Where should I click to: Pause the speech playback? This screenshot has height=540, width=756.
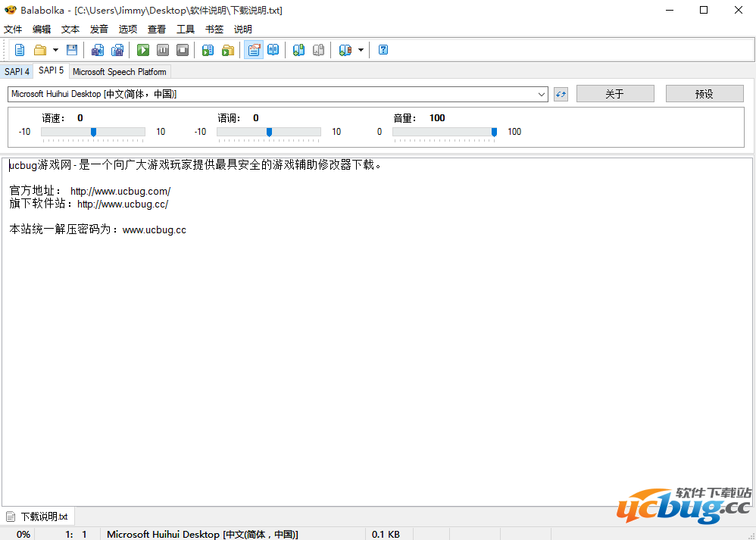click(163, 50)
